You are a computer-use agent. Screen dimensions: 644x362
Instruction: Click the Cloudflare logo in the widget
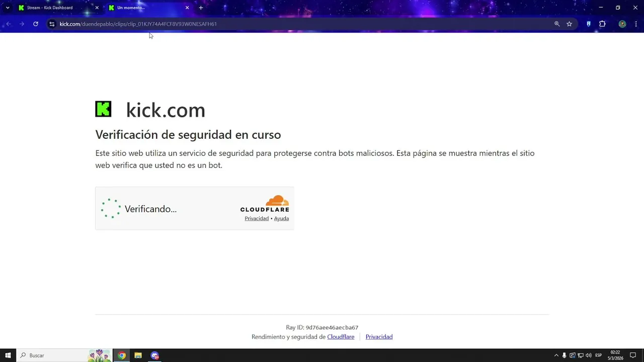(265, 203)
